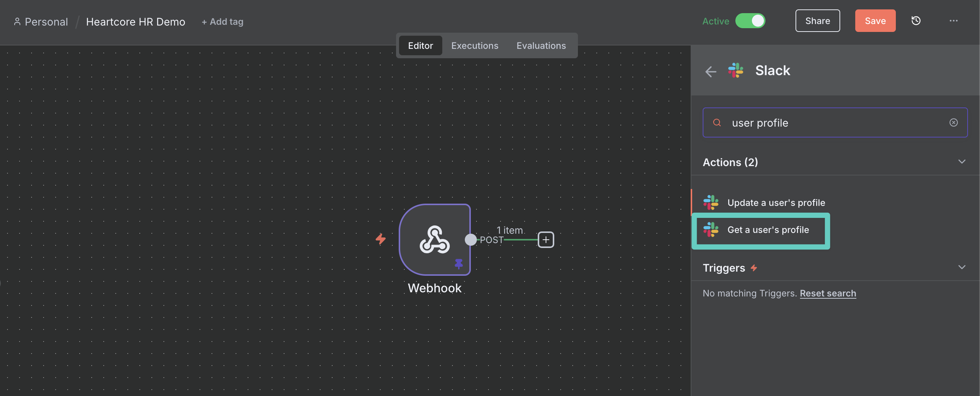Click the Save button

tap(875, 21)
